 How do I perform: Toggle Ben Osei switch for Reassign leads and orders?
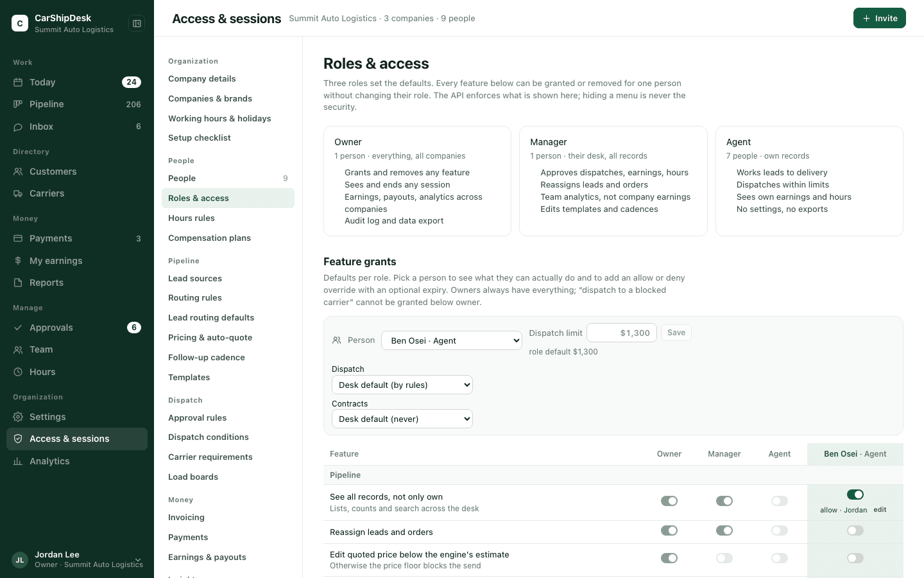(855, 530)
